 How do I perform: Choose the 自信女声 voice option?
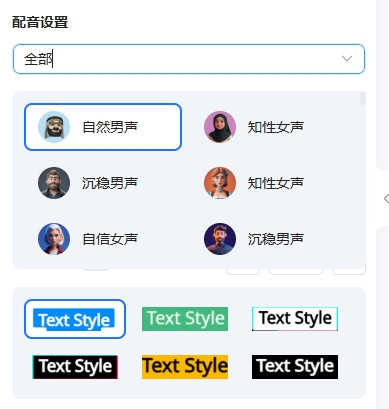pos(110,239)
